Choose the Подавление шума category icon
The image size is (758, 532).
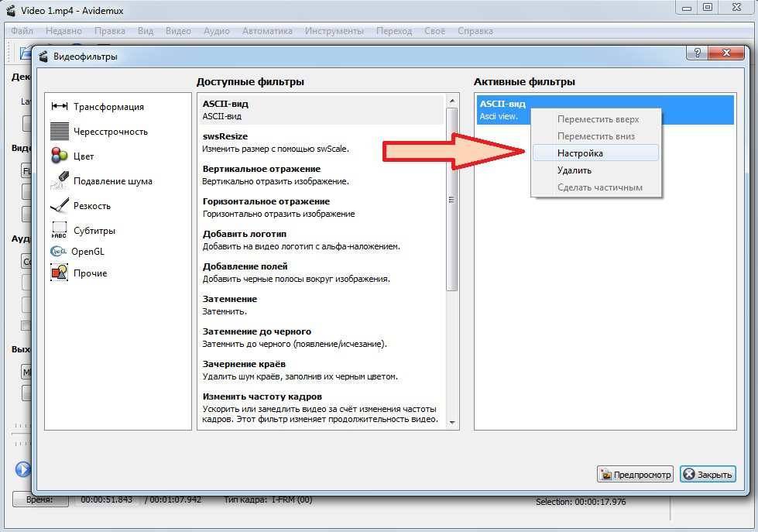pos(60,181)
